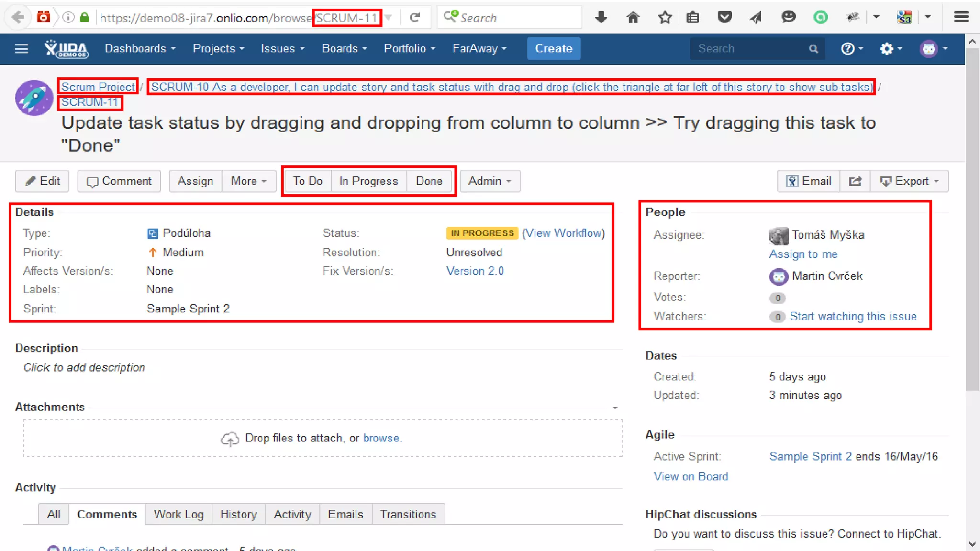Click the Jira search magnifier icon
Image resolution: width=980 pixels, height=551 pixels.
813,49
